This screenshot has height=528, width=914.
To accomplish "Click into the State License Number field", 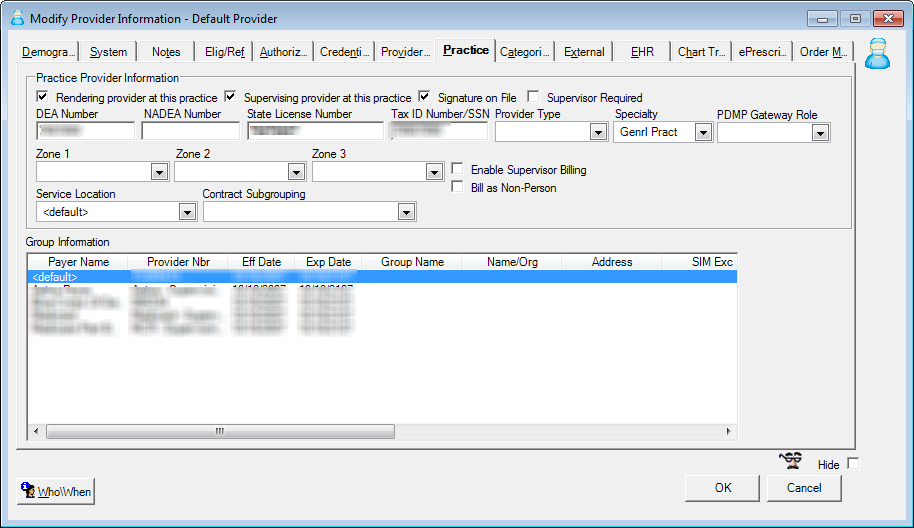I will click(x=315, y=131).
